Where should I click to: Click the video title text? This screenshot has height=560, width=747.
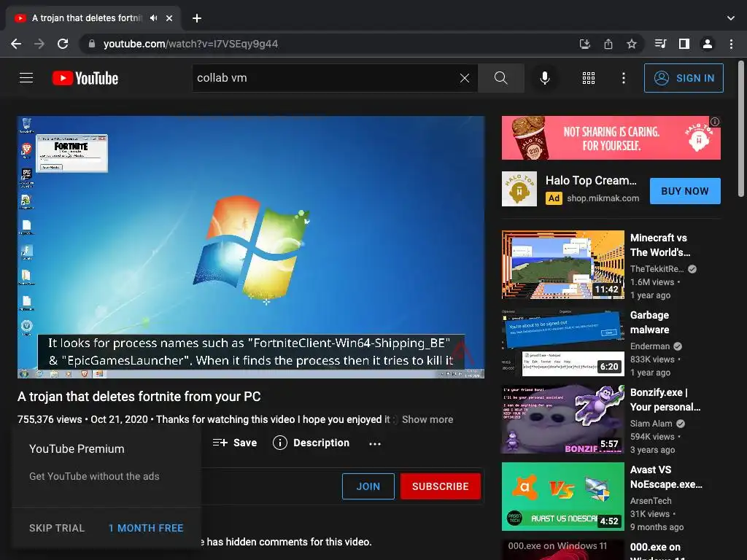point(139,397)
